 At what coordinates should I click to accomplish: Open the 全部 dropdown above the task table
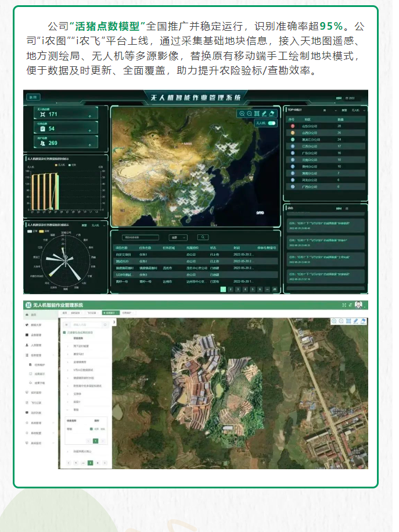178,237
